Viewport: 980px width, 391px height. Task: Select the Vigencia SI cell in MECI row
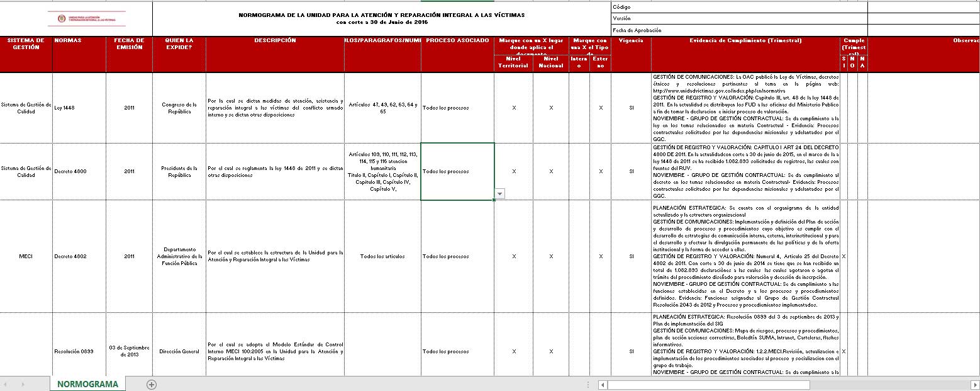631,256
